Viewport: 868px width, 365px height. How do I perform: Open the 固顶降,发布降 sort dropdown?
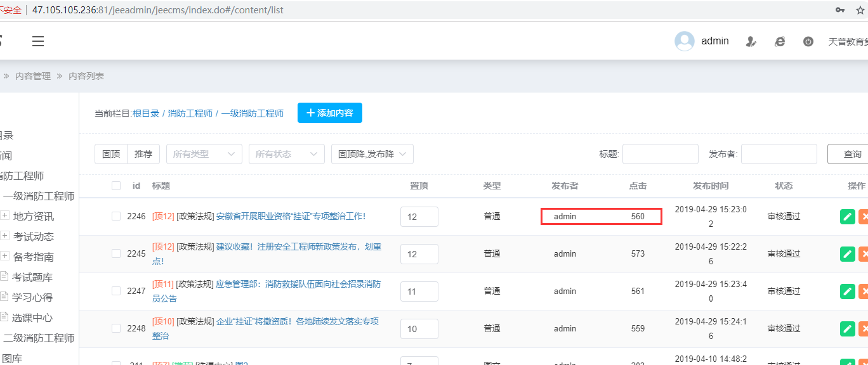372,154
